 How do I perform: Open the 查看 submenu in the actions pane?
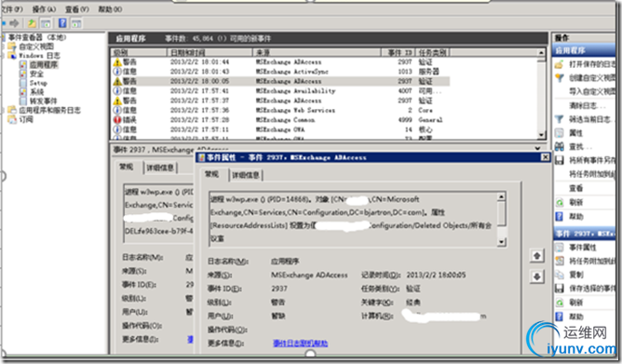(x=576, y=188)
